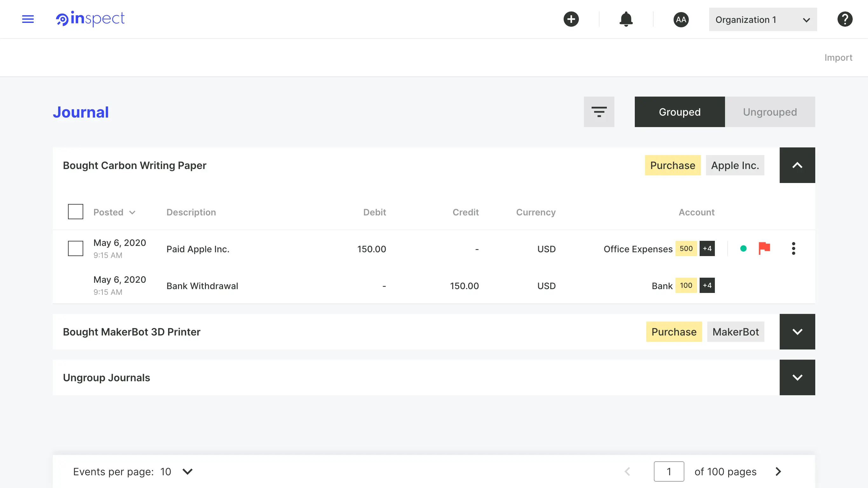The height and width of the screenshot is (488, 868).
Task: Expand the Ungroup Journals section
Action: 797,377
